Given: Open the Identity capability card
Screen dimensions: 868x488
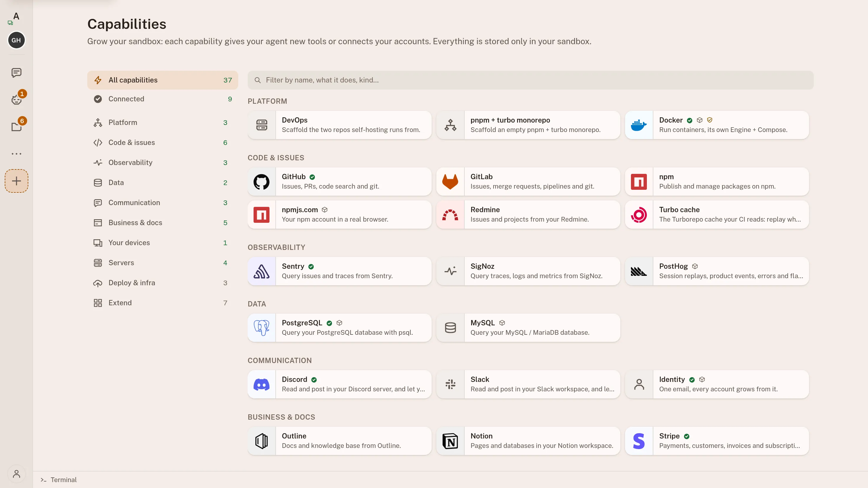Looking at the screenshot, I should tap(717, 384).
